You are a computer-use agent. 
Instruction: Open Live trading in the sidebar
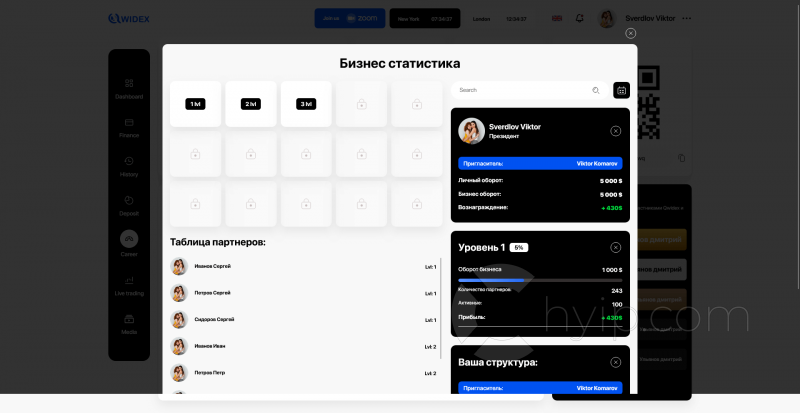129,285
